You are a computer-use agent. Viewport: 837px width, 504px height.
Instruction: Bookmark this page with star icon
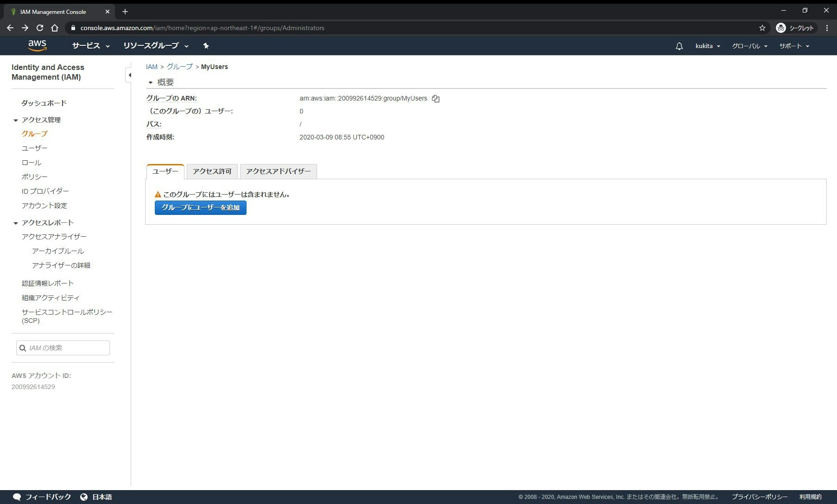pyautogui.click(x=762, y=28)
